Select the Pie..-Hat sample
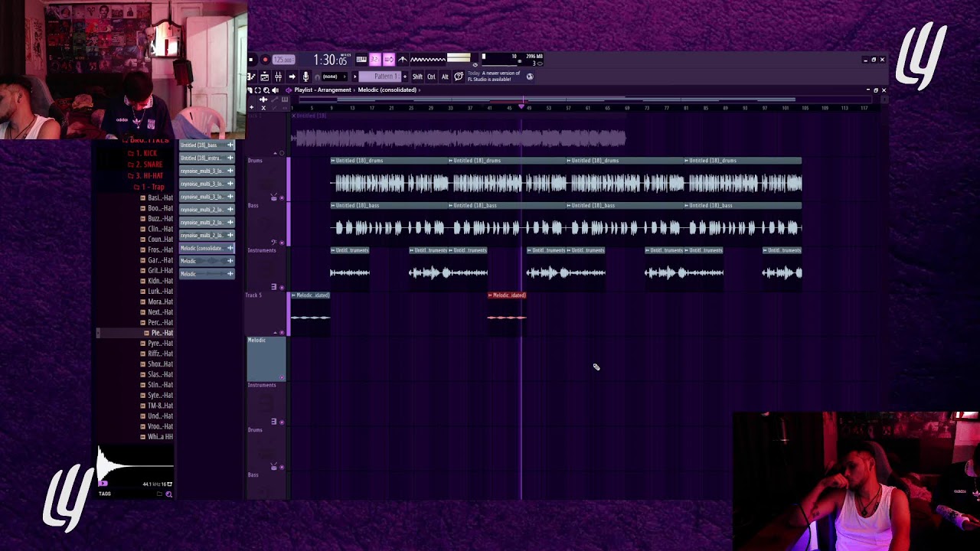This screenshot has width=980, height=551. pos(158,333)
